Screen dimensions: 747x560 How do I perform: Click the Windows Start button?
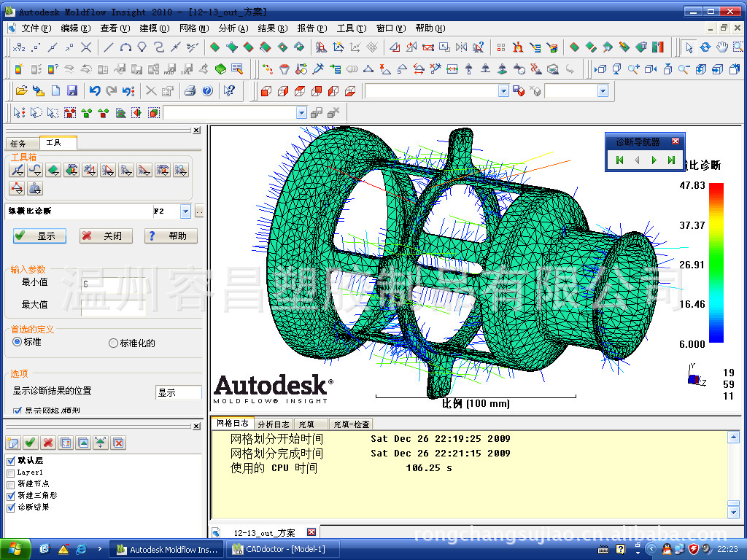[x=15, y=549]
